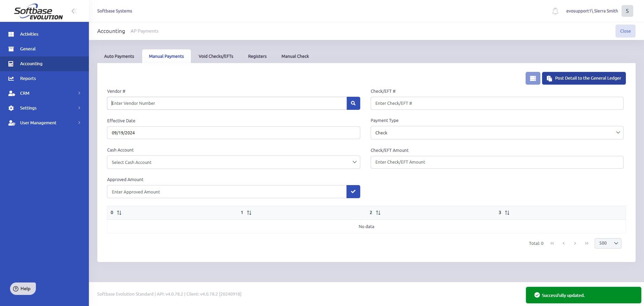Open the user avatar menu marked S
Viewport: 644px width, 306px height.
point(627,11)
